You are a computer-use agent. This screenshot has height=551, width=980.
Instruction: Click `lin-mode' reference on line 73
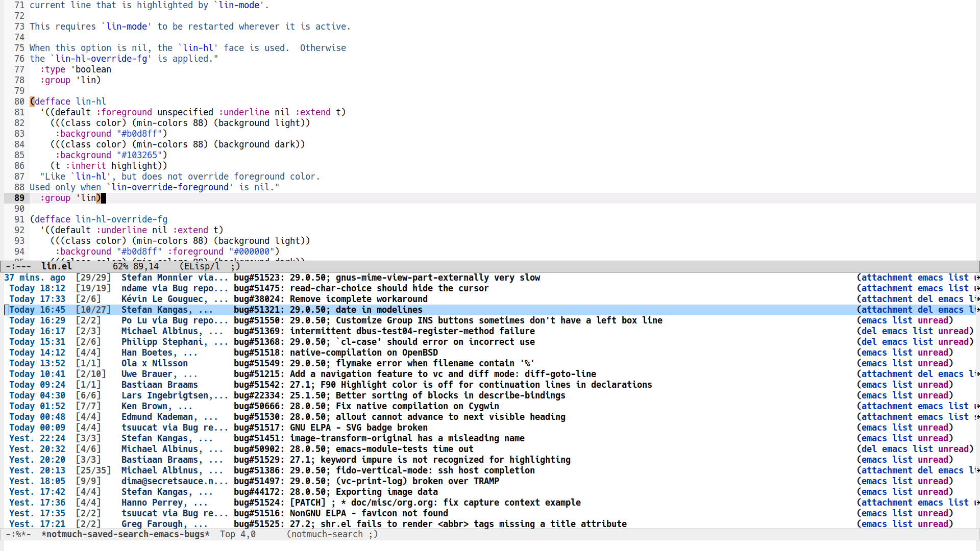[127, 27]
